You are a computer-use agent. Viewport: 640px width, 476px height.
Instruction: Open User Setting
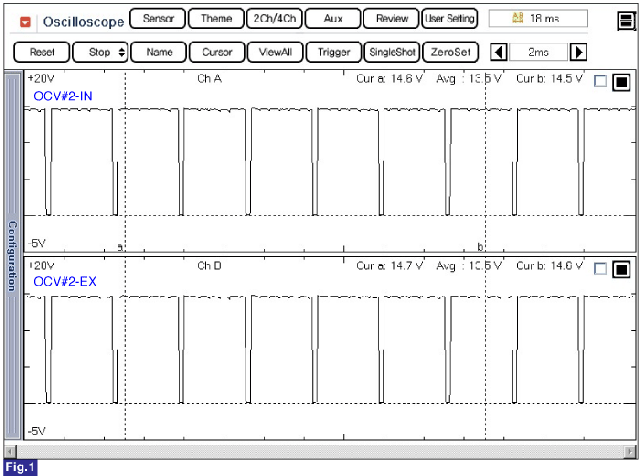[449, 19]
